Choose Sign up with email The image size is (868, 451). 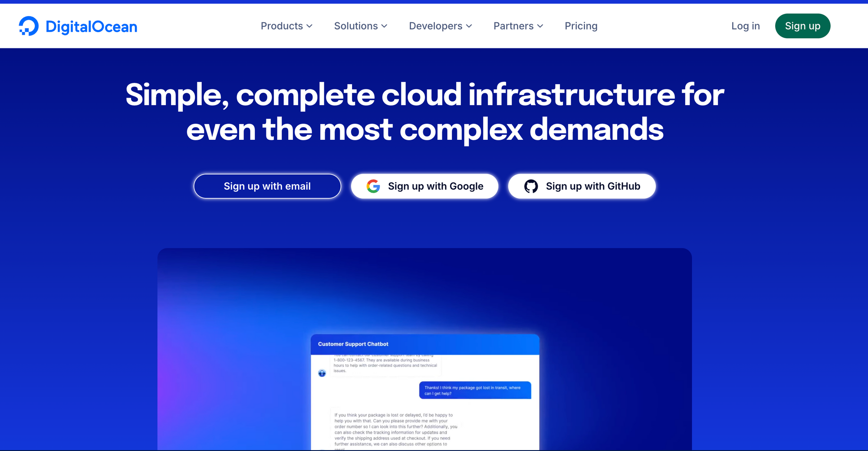point(267,186)
